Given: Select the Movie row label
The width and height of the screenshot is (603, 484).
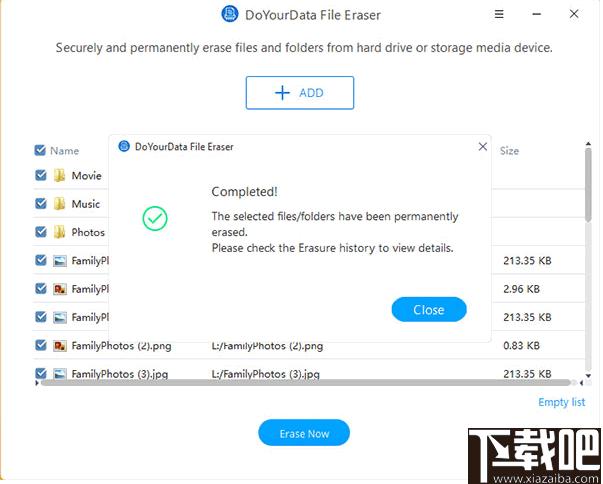Looking at the screenshot, I should click(87, 176).
